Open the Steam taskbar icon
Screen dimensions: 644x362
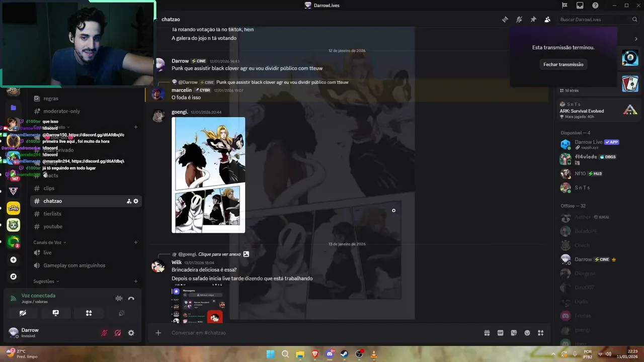pos(344,354)
